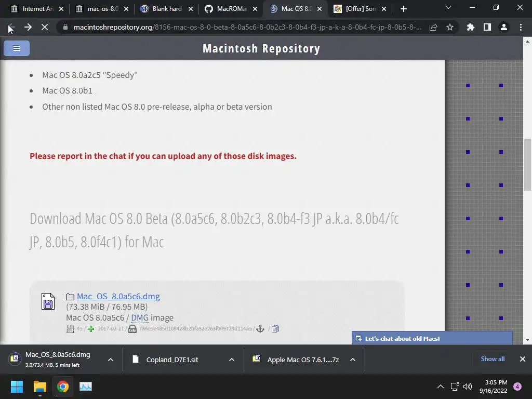The width and height of the screenshot is (532, 399).
Task: Open the resource monitor taskbar app
Action: click(86, 387)
